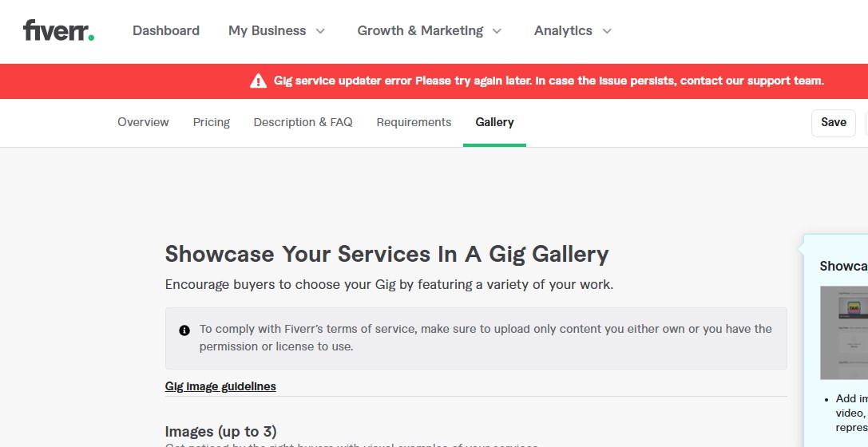The height and width of the screenshot is (447, 868).
Task: Click the terms of service notice box
Action: [476, 338]
